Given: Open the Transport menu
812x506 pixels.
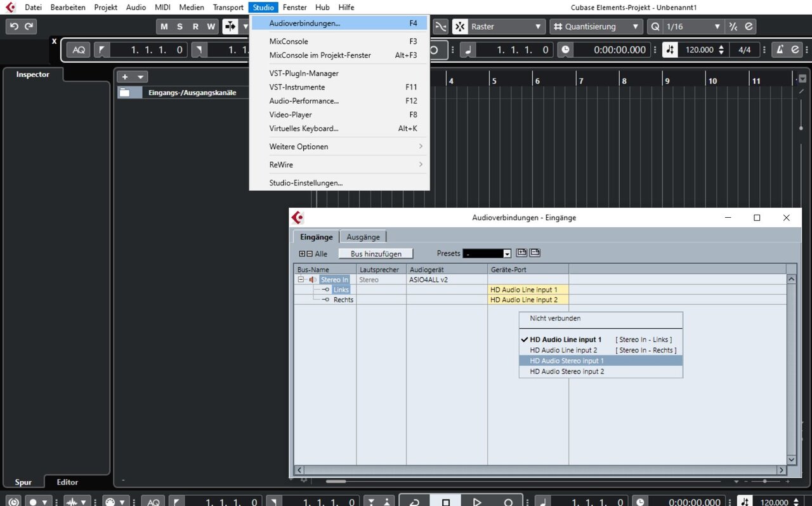Looking at the screenshot, I should click(228, 8).
